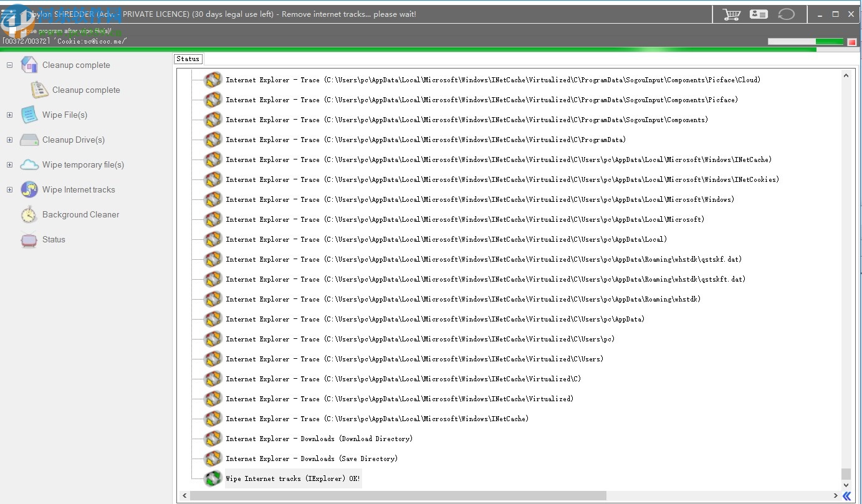Stop the wipe with the red square button
Image resolution: width=862 pixels, height=504 pixels.
pos(851,42)
